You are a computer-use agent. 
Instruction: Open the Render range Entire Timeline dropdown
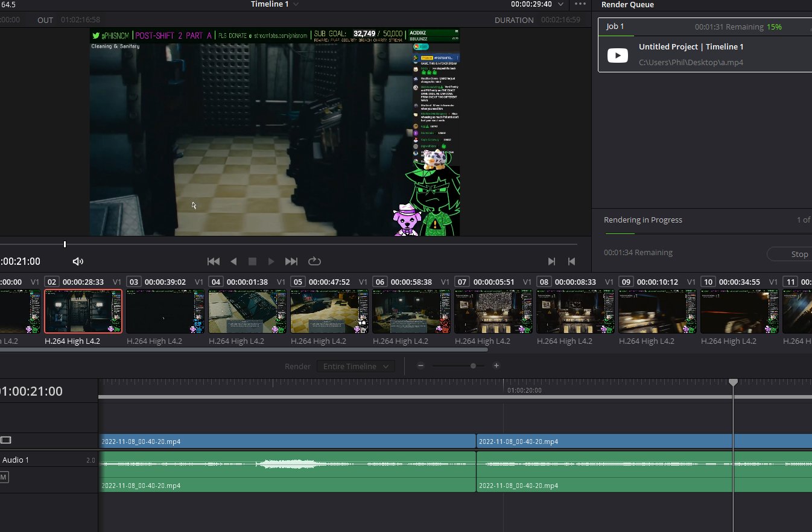click(x=356, y=366)
